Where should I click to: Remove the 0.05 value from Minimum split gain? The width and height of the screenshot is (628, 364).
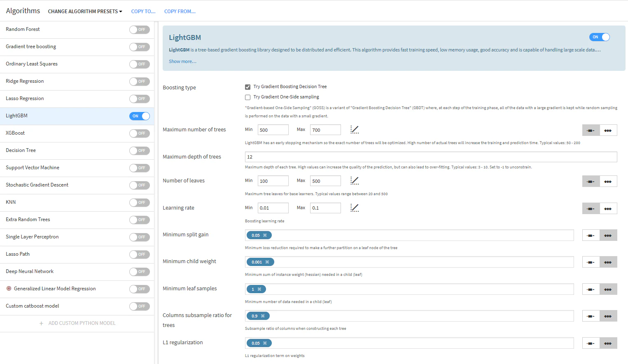pyautogui.click(x=265, y=235)
